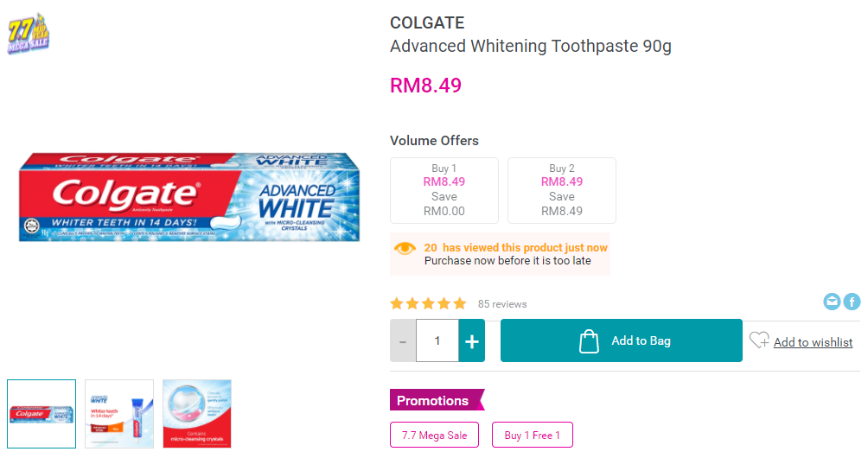Click the quantity input field
This screenshot has height=458, width=868.
[x=437, y=340]
